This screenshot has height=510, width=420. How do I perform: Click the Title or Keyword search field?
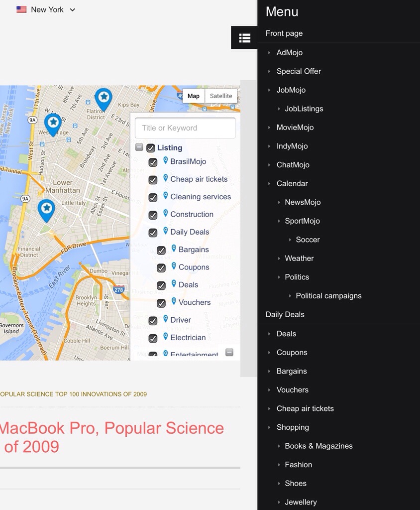pyautogui.click(x=185, y=128)
